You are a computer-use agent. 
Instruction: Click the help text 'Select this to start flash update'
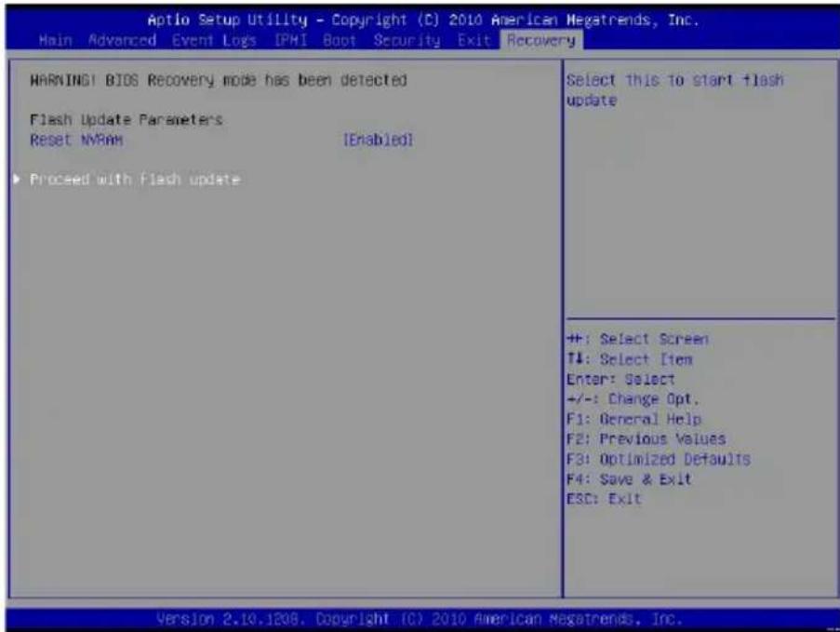675,90
